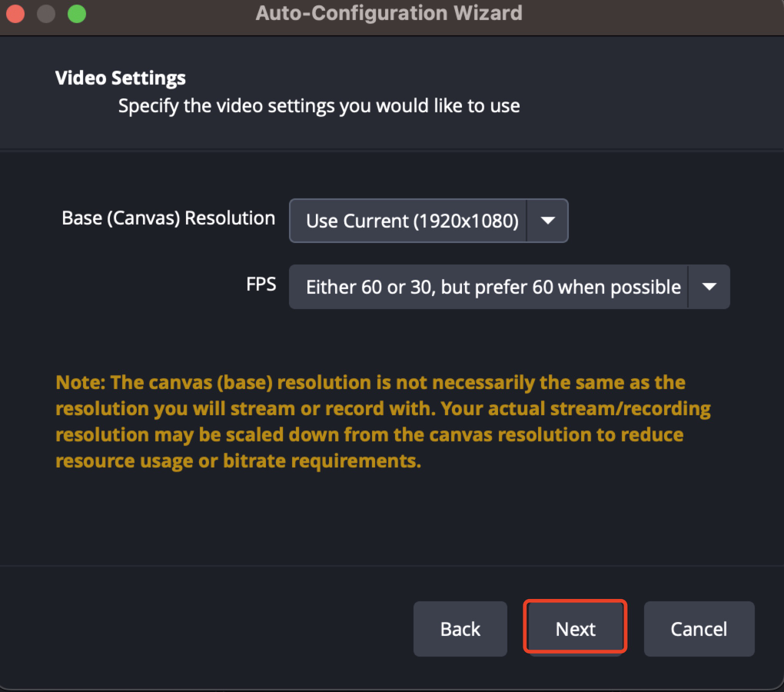Open the FPS preference combo box
784x692 pixels.
point(492,287)
